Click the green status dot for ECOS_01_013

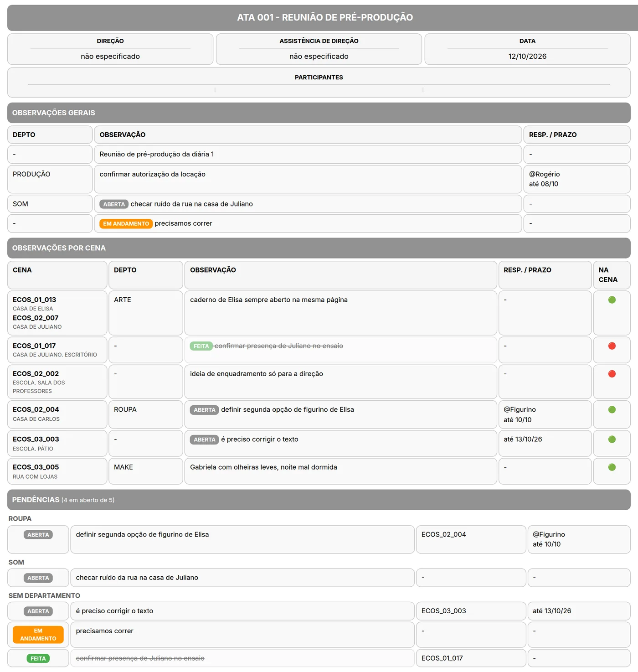click(612, 300)
